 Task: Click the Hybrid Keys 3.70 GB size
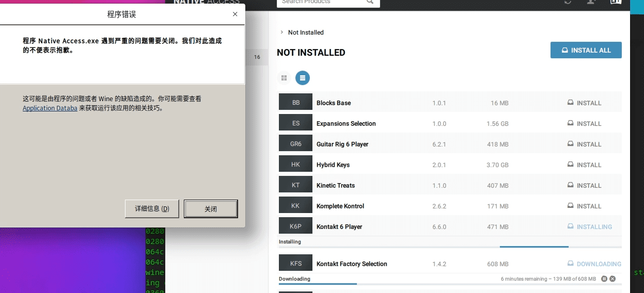497,165
